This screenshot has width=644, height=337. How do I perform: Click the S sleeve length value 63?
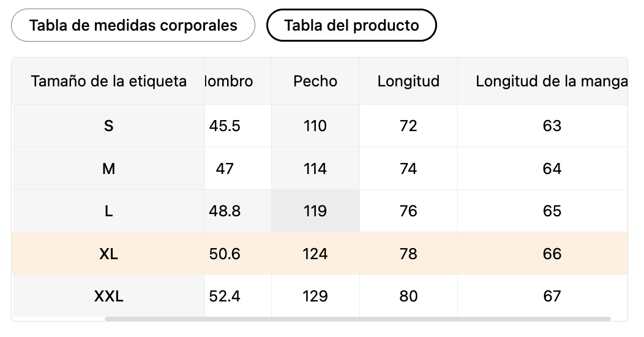552,126
